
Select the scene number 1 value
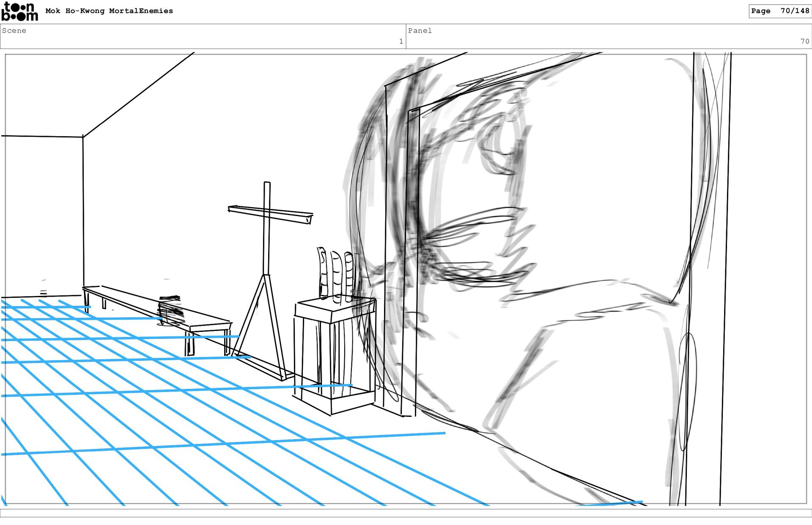401,41
